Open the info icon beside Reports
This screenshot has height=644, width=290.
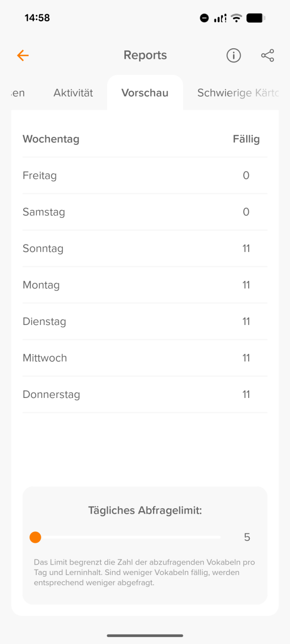(233, 55)
